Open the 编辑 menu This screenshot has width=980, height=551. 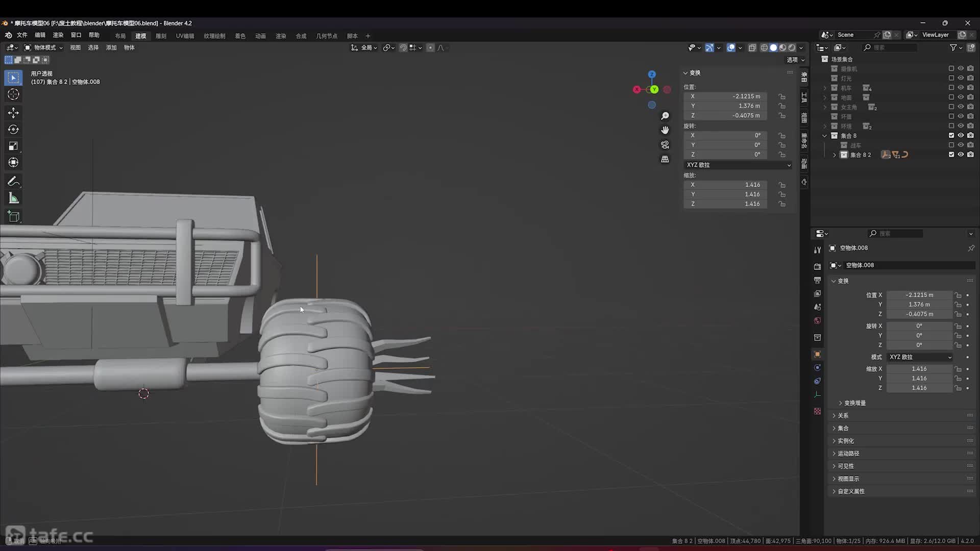click(40, 35)
